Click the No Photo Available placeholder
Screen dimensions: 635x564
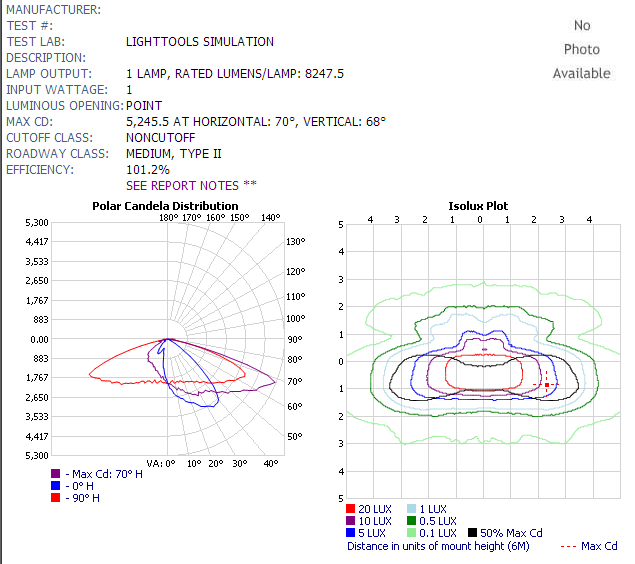click(x=581, y=49)
